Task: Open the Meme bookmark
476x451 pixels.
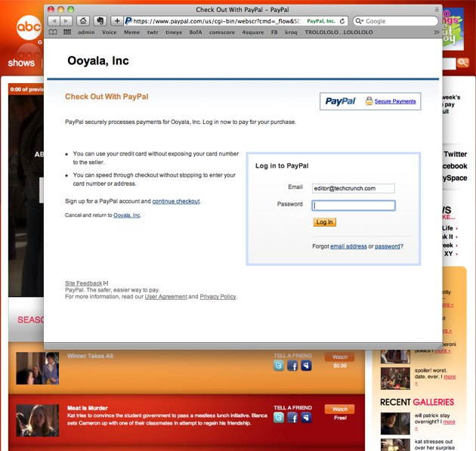Action: click(131, 32)
